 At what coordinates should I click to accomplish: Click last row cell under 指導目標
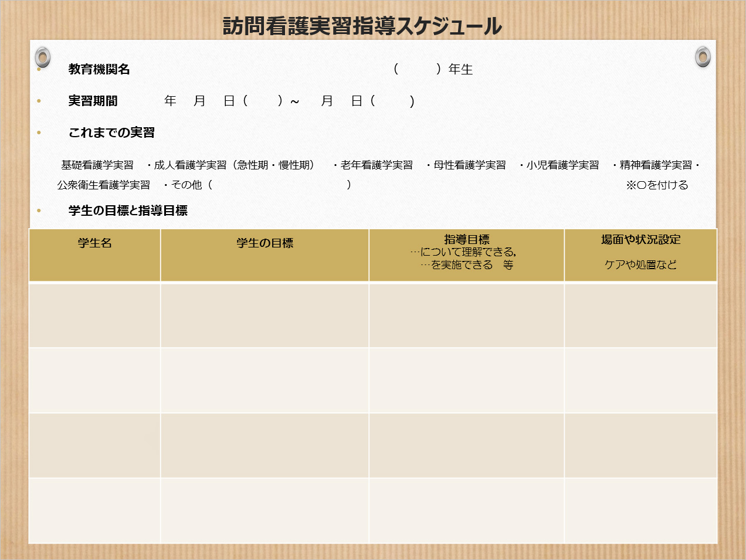coord(467,510)
